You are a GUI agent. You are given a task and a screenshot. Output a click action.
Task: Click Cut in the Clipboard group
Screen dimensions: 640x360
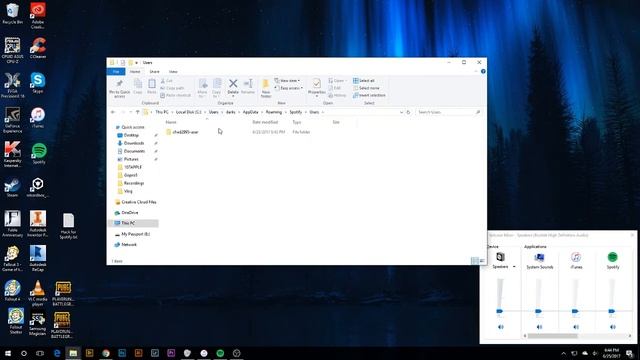click(x=167, y=81)
